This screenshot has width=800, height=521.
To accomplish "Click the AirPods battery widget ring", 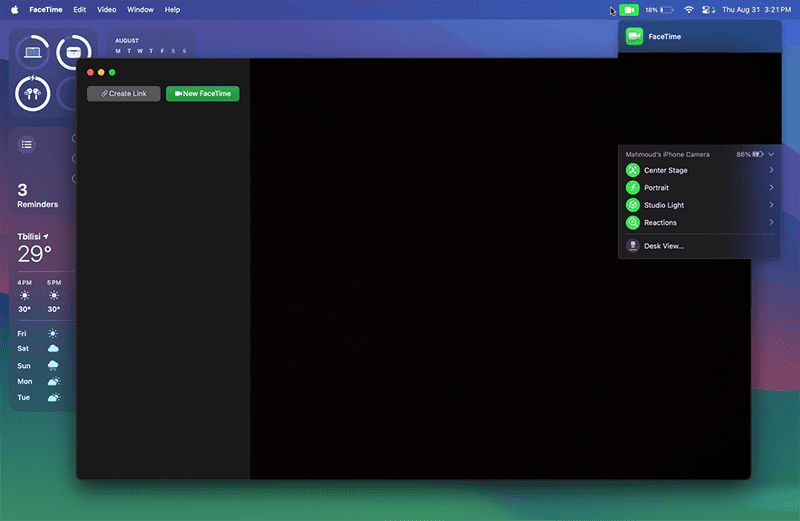I will tap(33, 93).
